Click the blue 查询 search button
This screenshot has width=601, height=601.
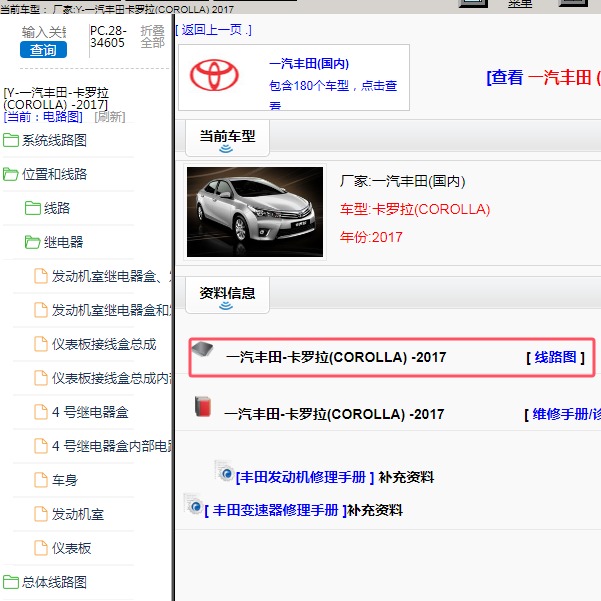pyautogui.click(x=43, y=50)
